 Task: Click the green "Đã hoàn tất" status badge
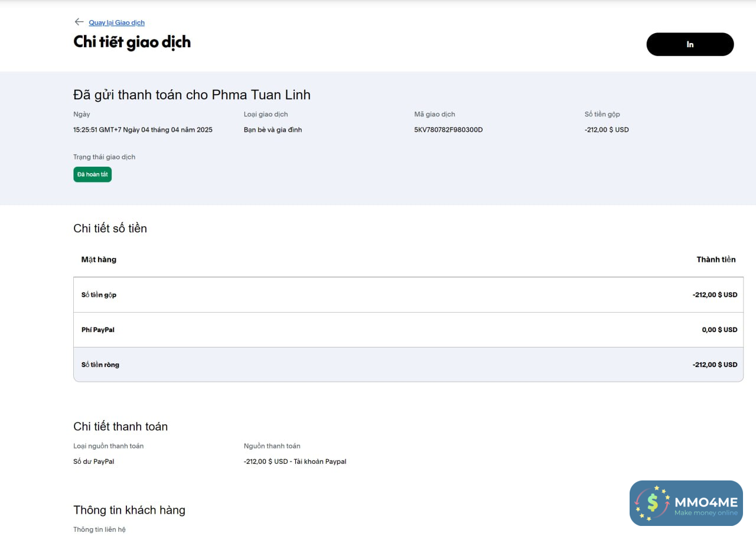pyautogui.click(x=92, y=174)
